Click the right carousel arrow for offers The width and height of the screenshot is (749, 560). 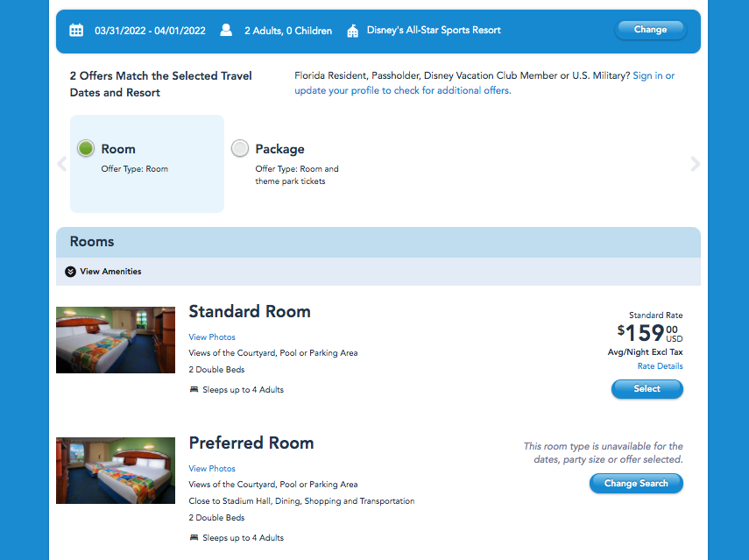coord(695,164)
